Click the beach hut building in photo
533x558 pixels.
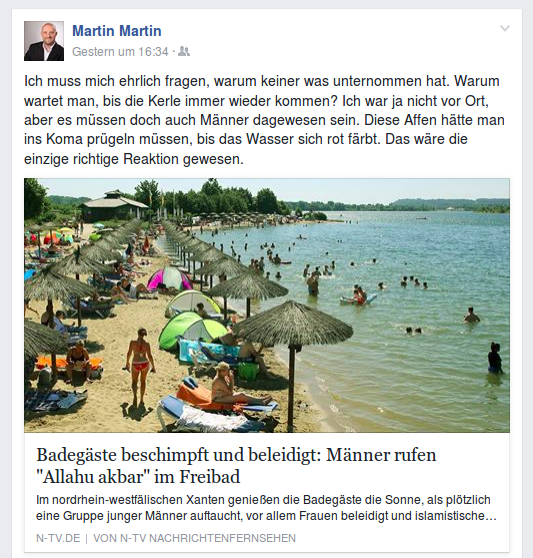pyautogui.click(x=113, y=206)
